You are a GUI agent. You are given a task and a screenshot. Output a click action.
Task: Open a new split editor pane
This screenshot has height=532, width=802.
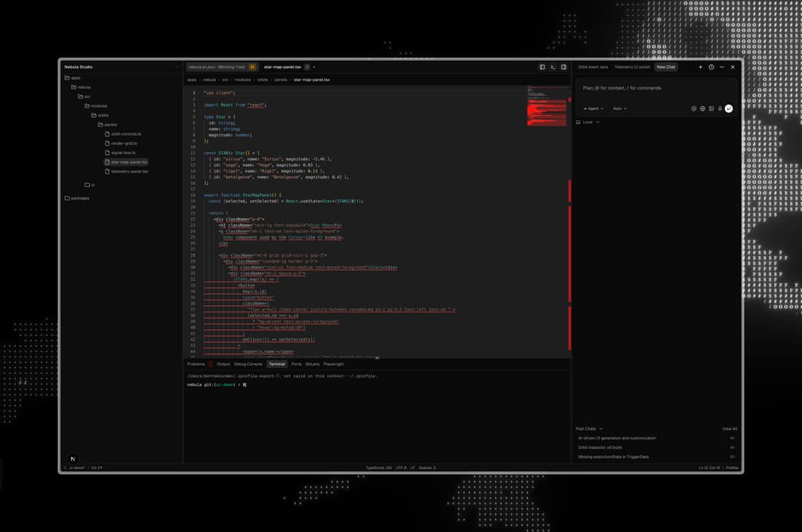click(542, 67)
